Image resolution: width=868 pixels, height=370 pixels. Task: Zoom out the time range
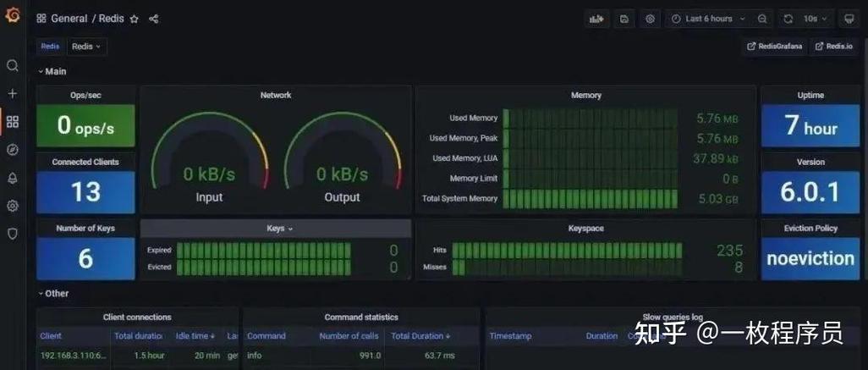click(x=762, y=19)
